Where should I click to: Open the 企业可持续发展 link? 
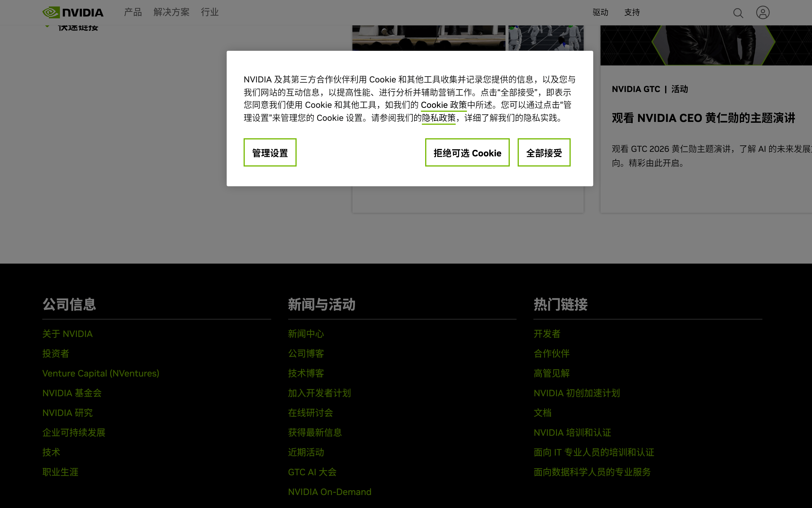pos(74,432)
